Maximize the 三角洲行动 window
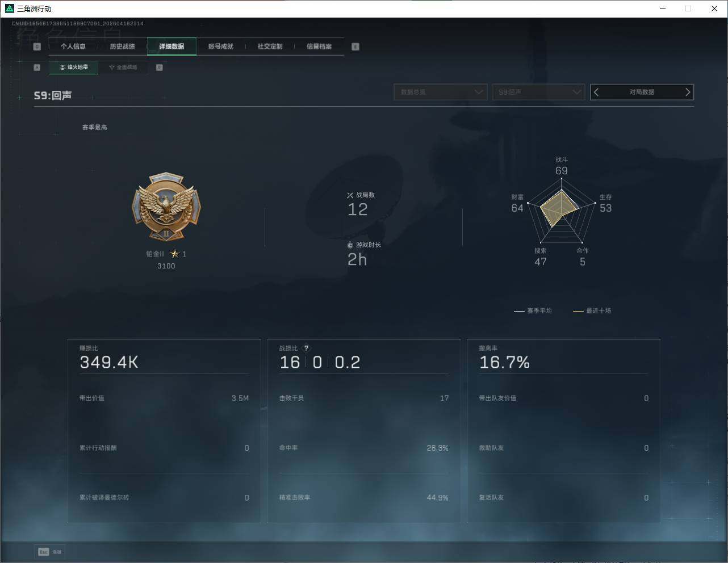 (x=688, y=9)
